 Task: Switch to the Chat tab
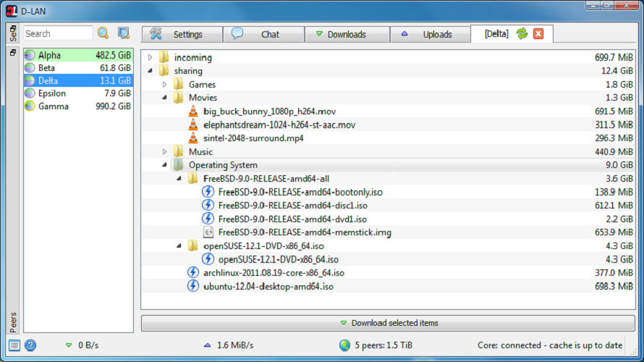(263, 34)
